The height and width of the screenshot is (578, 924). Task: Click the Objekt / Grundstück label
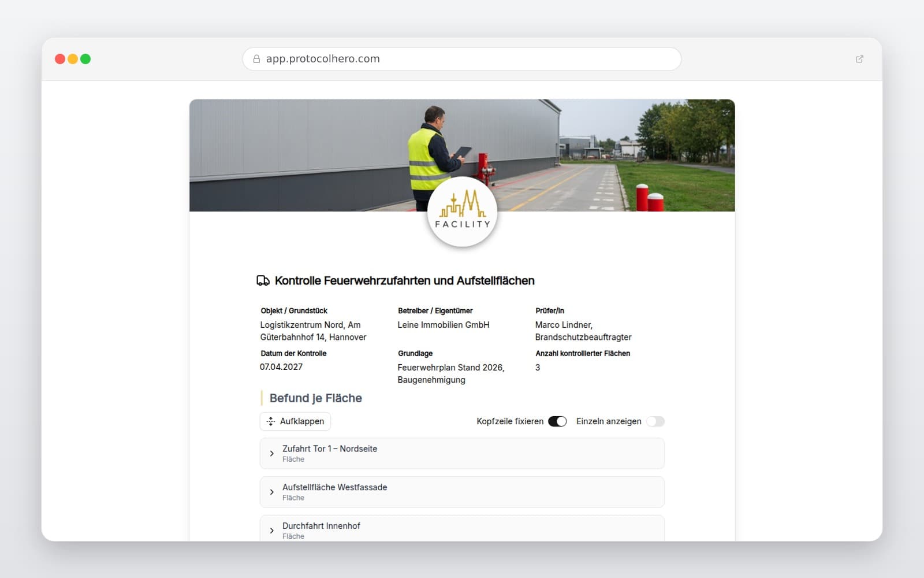(x=294, y=311)
